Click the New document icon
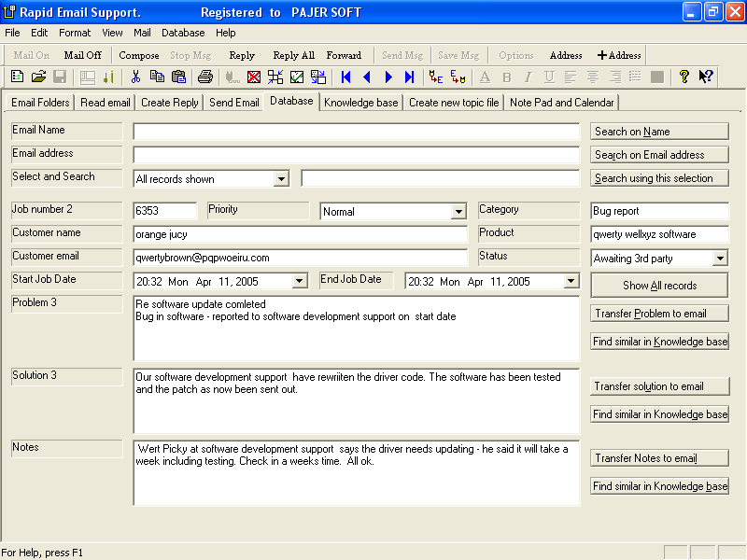 click(x=17, y=77)
